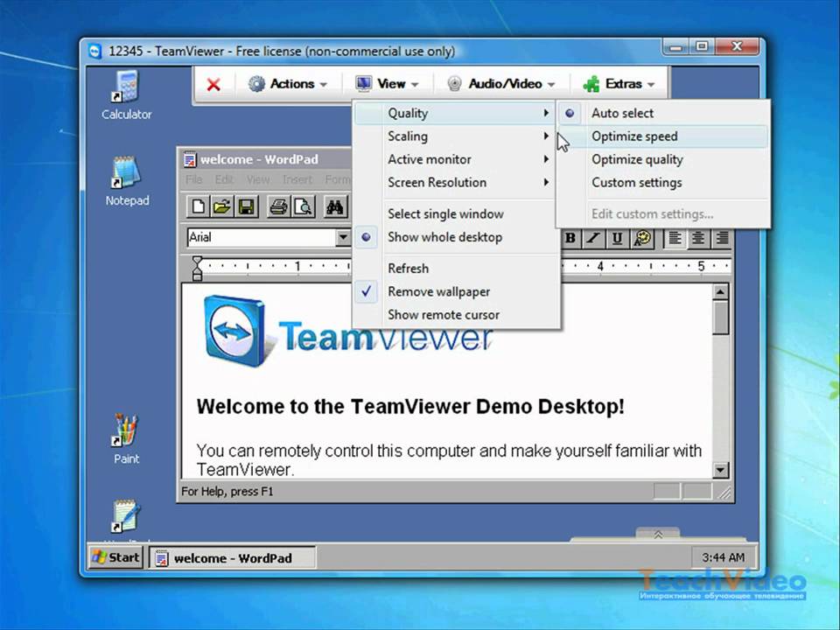The image size is (840, 630).
Task: Click the New document icon in WordPad
Action: tap(199, 206)
